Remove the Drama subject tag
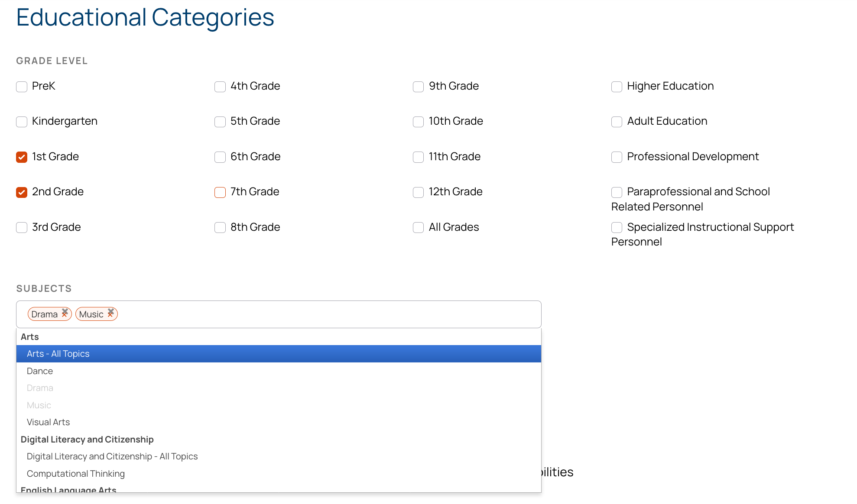 click(x=65, y=313)
